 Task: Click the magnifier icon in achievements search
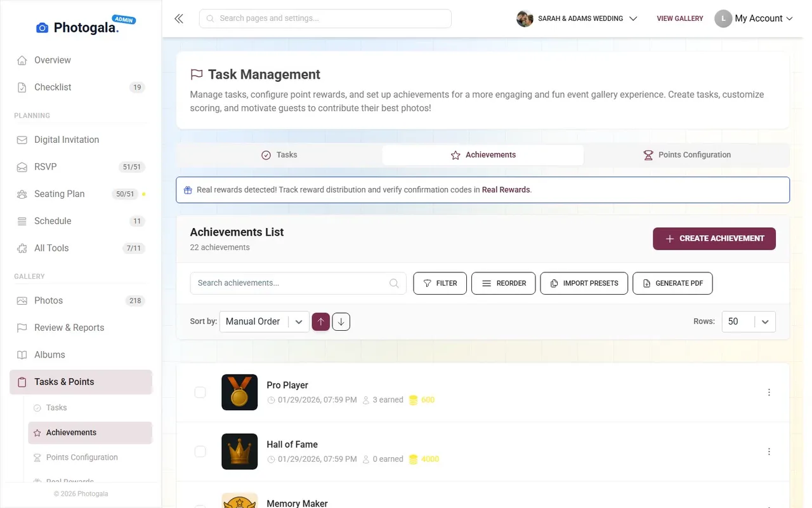pos(394,283)
